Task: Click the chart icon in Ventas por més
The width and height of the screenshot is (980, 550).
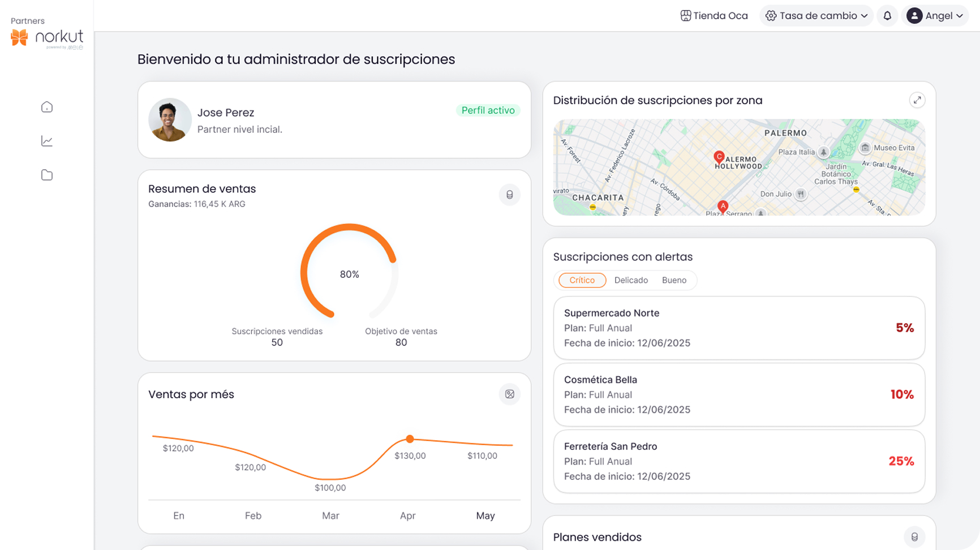Action: tap(509, 394)
